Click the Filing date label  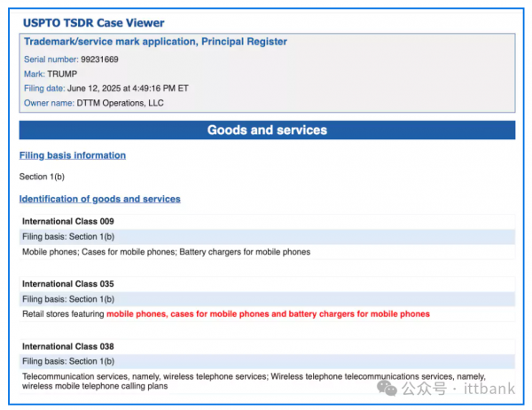(x=44, y=89)
